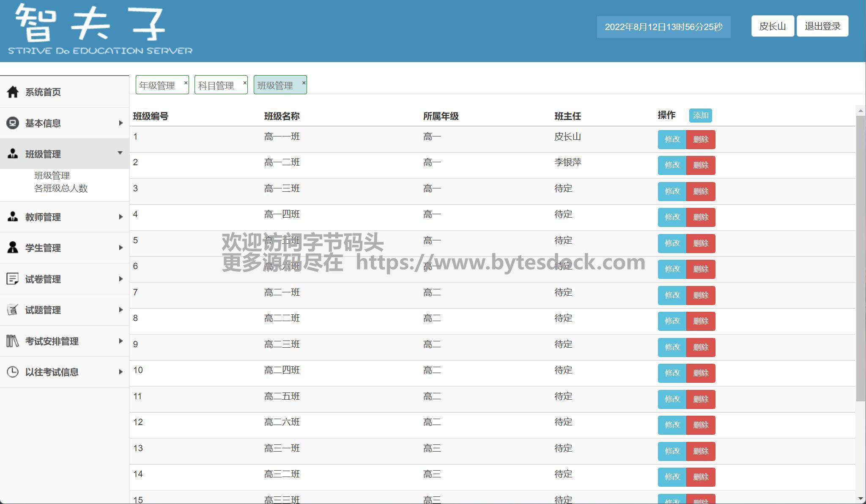866x504 pixels.
Task: Open 各班级总人数 submenu item
Action: (61, 188)
